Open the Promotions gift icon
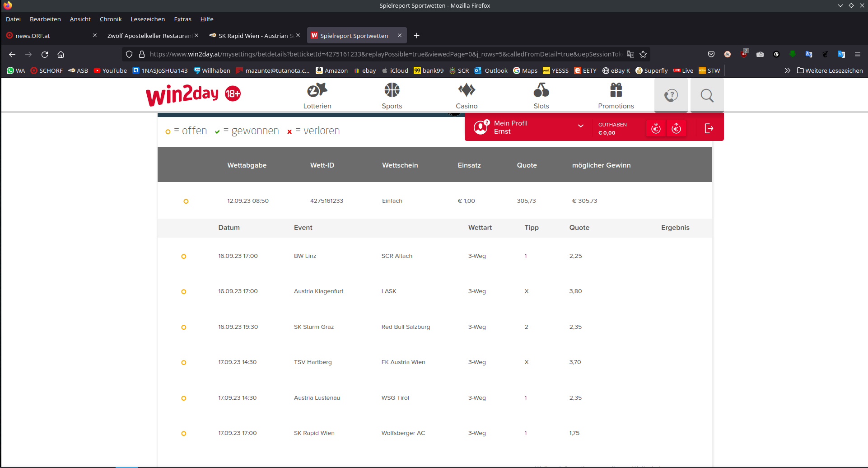 pyautogui.click(x=616, y=90)
